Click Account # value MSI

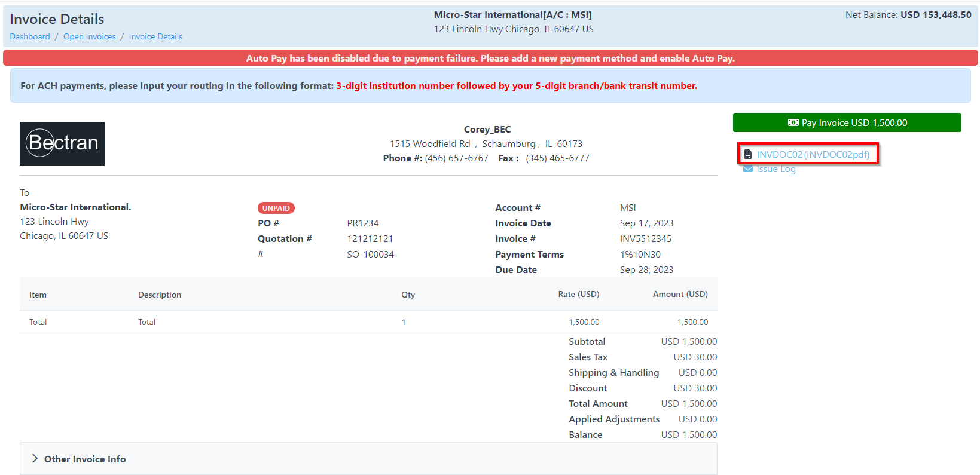tap(628, 207)
